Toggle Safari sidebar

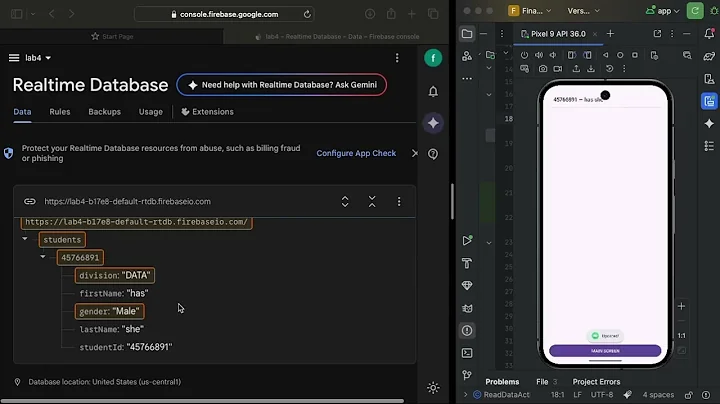17,14
